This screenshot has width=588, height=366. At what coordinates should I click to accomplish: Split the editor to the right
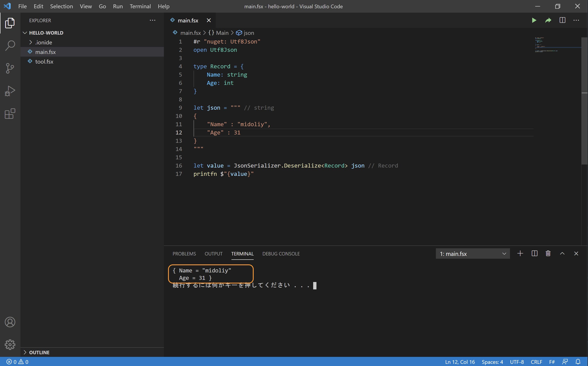click(x=562, y=20)
